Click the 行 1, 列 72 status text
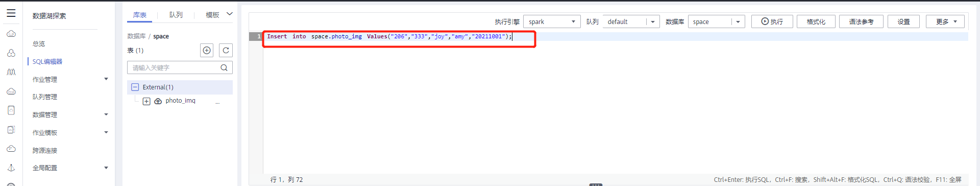 (x=286, y=180)
